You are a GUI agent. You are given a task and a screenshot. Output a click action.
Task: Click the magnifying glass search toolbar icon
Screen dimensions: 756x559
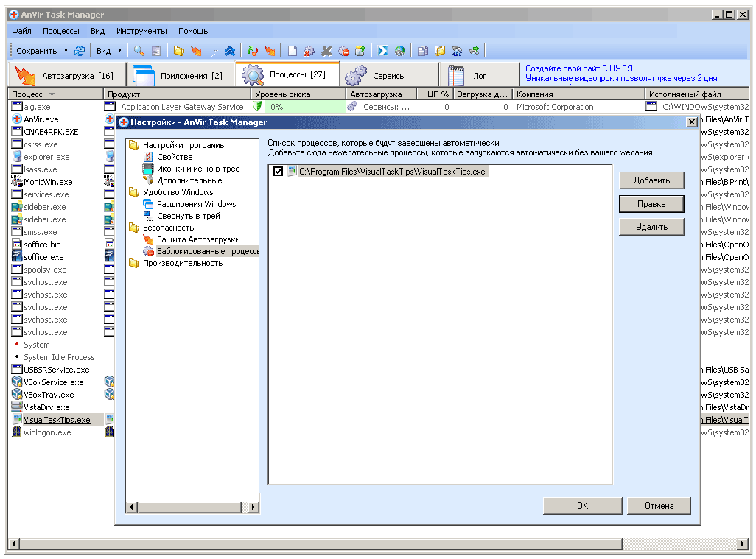tap(139, 51)
